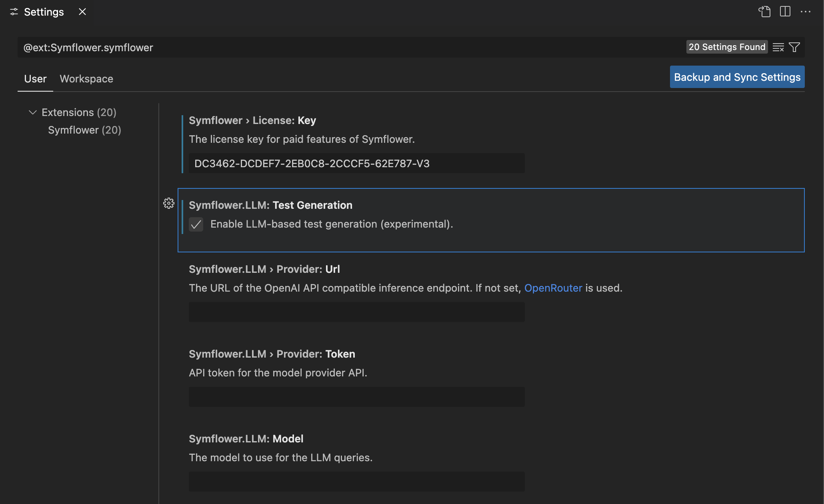824x504 pixels.
Task: Close the Settings tab
Action: pyautogui.click(x=82, y=12)
